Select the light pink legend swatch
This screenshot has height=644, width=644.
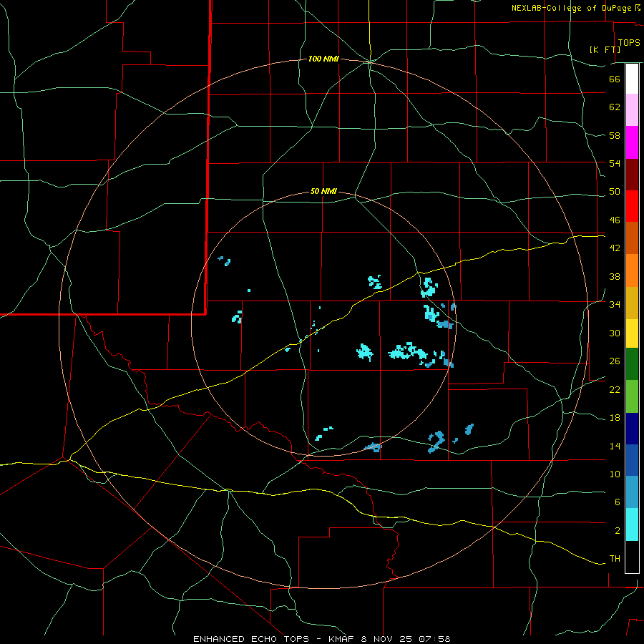pos(632,110)
